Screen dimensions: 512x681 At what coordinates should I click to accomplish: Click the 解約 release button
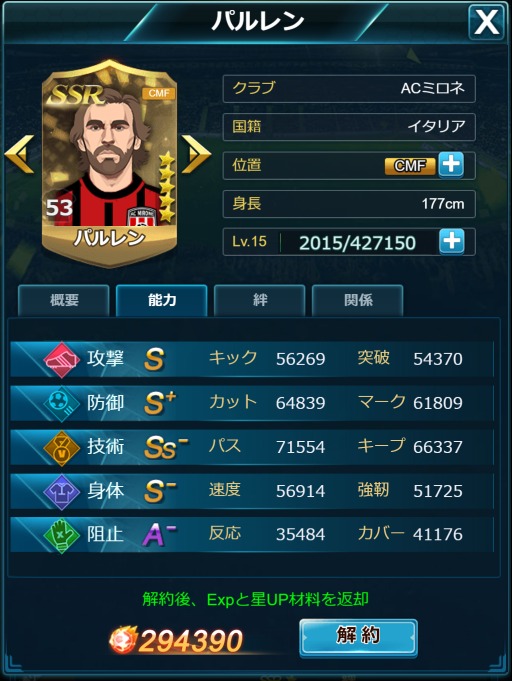pos(358,637)
